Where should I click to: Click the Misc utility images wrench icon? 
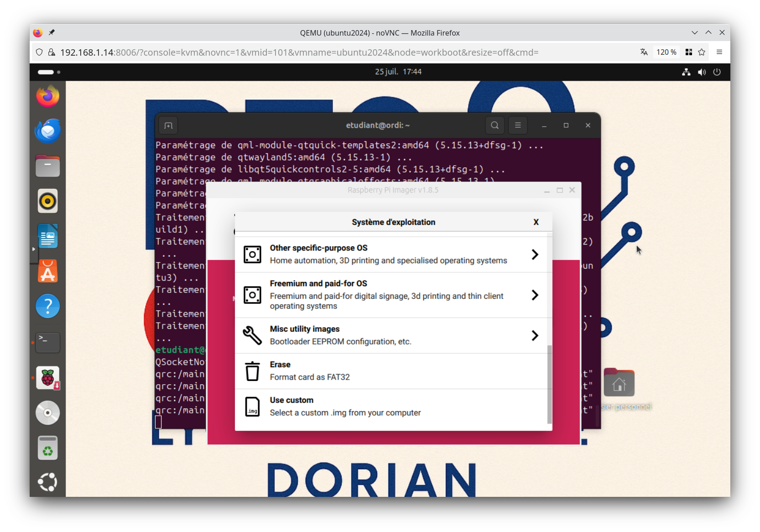(252, 335)
